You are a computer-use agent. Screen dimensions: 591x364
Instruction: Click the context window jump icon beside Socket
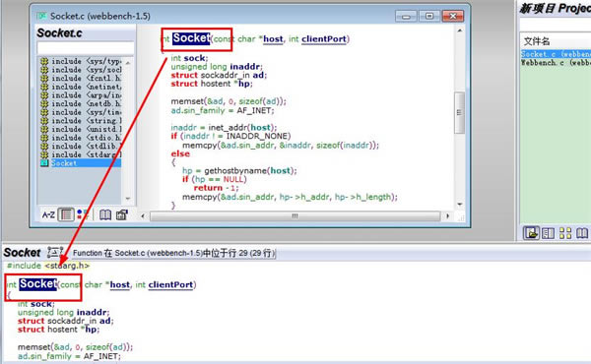click(x=55, y=252)
